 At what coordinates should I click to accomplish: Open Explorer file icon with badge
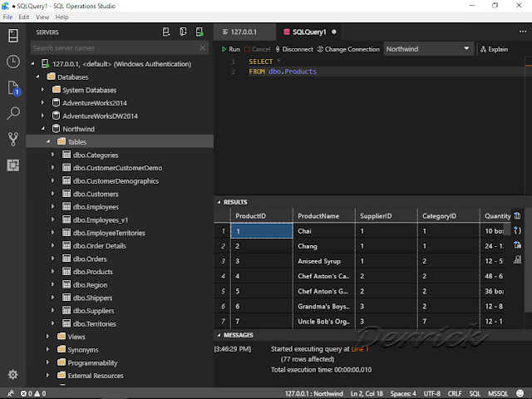[14, 88]
